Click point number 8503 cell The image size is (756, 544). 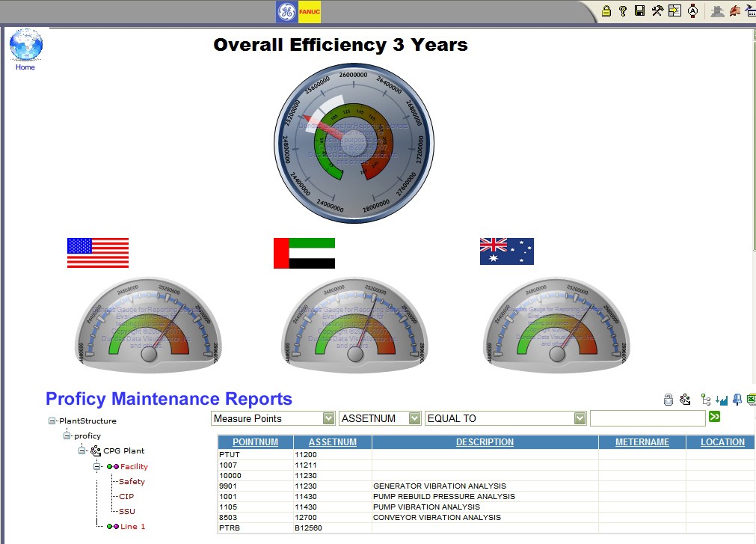point(256,518)
